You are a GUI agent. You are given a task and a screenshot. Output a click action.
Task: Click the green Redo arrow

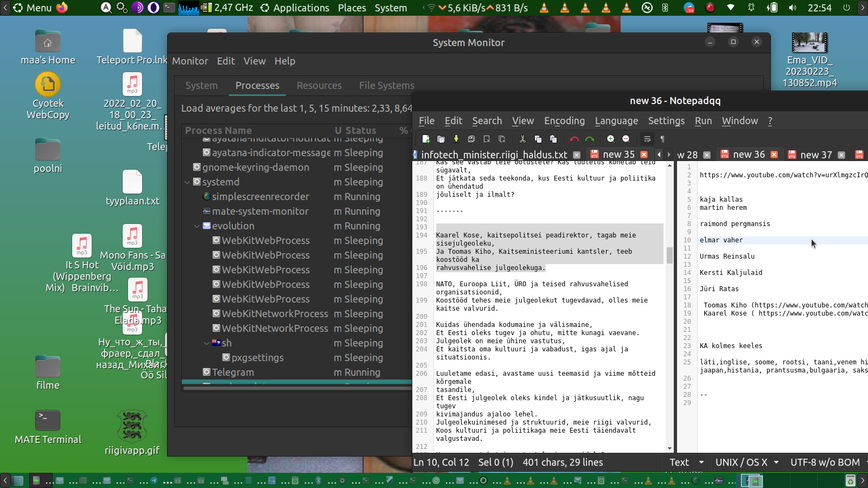(x=590, y=139)
